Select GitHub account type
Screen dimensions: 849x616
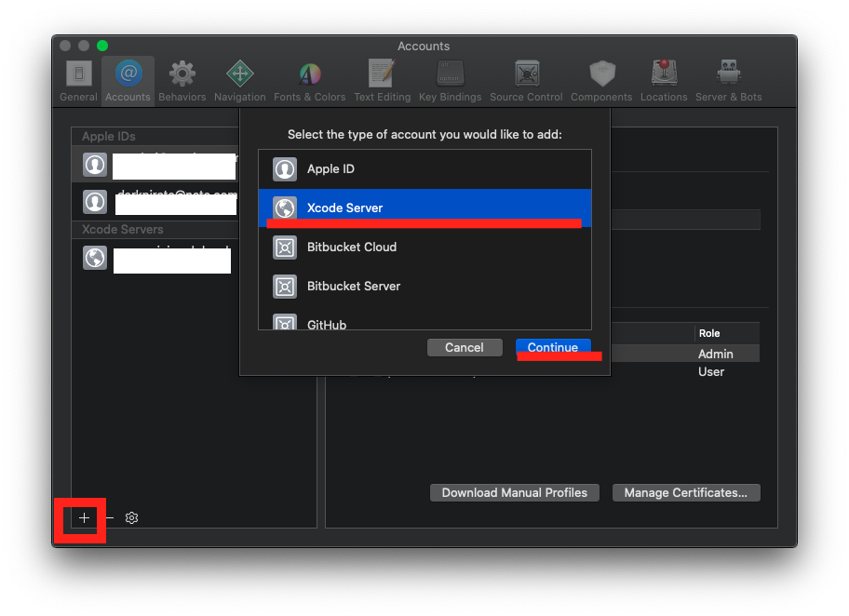(x=425, y=320)
